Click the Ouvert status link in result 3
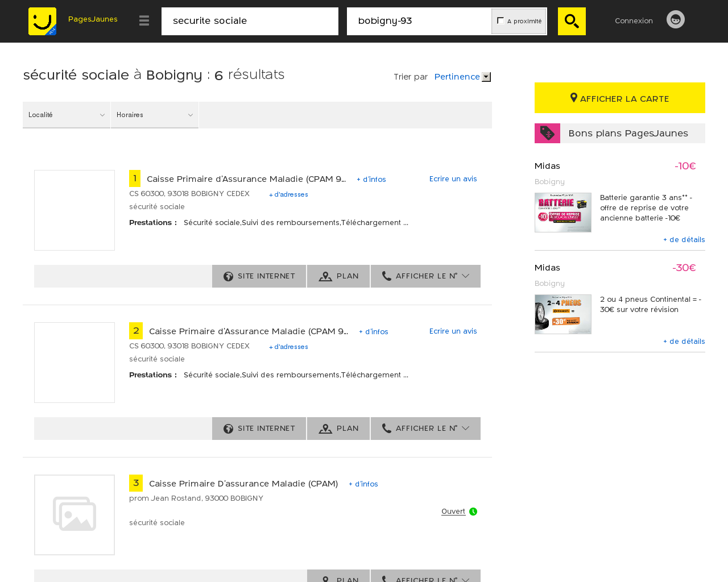Image resolution: width=728 pixels, height=582 pixels. (453, 512)
